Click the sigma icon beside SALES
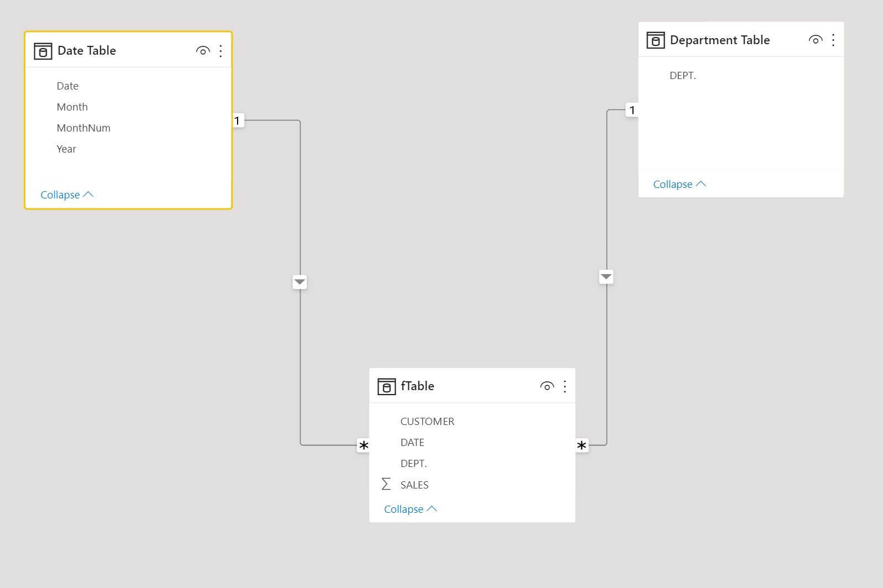Image resolution: width=883 pixels, height=588 pixels. 386,484
